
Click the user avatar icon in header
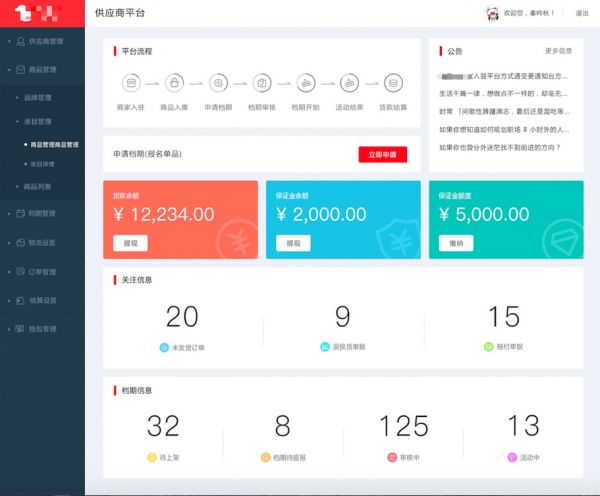coord(492,13)
